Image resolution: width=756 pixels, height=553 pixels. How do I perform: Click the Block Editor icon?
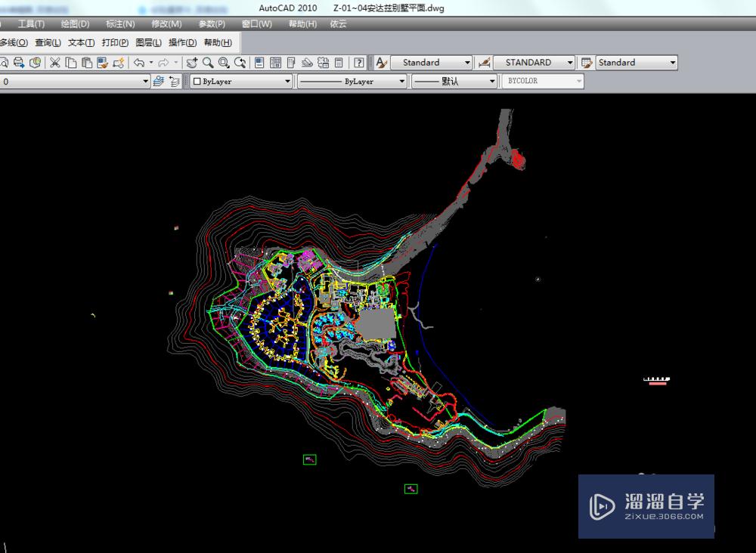(x=119, y=63)
